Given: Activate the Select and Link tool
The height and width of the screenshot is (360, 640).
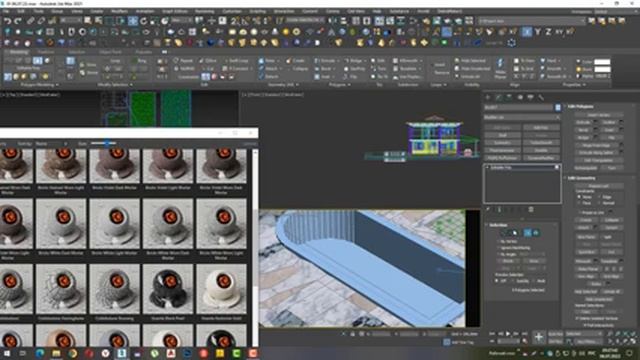Looking at the screenshot, I should pyautogui.click(x=31, y=21).
